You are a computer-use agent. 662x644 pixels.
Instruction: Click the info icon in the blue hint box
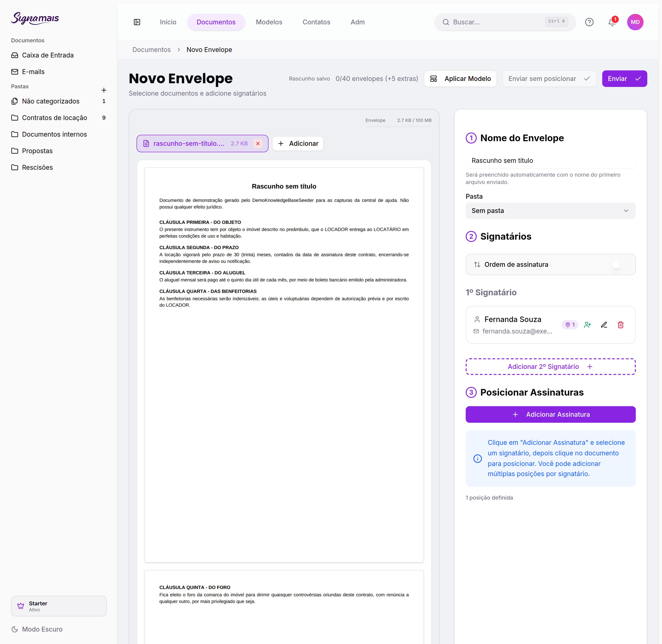pos(477,458)
